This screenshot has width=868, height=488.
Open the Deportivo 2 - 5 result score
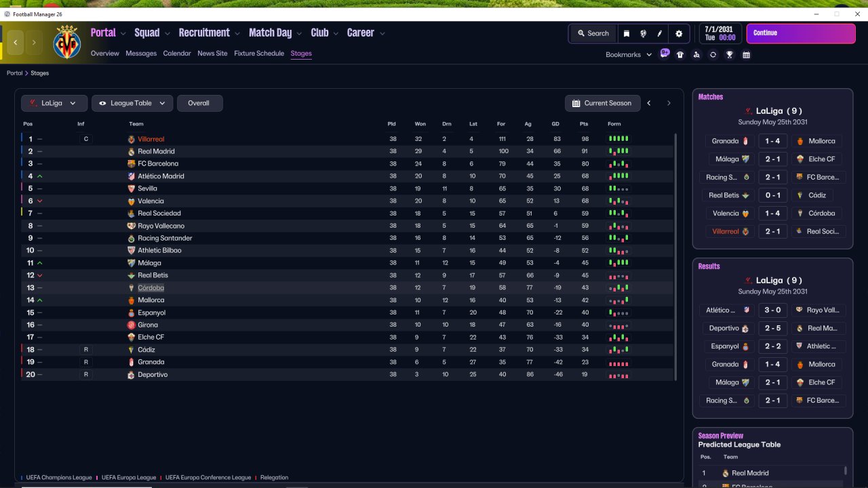click(772, 328)
